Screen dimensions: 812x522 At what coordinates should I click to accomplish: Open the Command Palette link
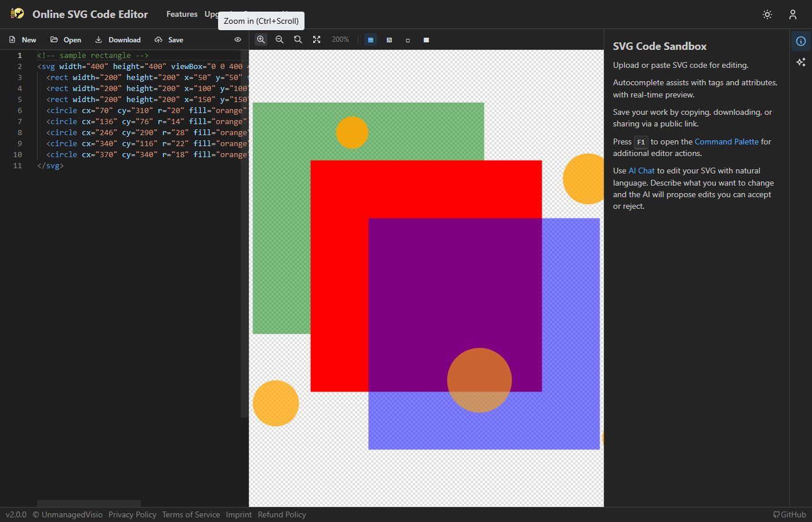(x=726, y=142)
